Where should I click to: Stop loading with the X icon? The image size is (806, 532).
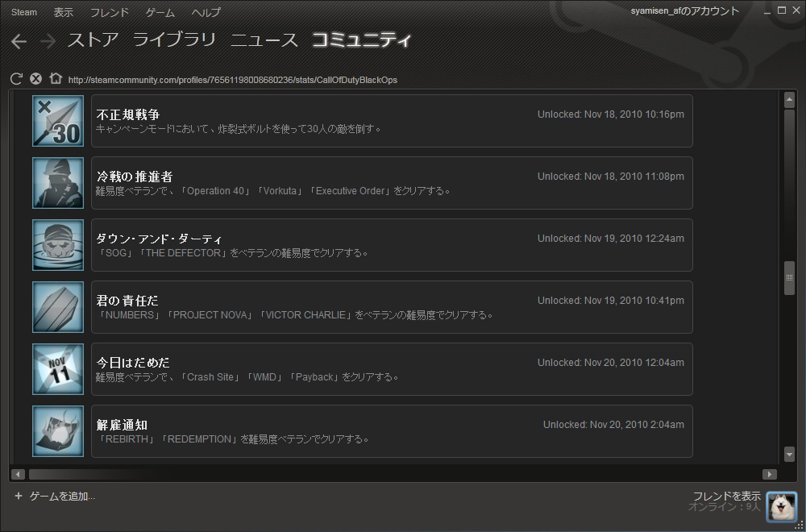click(x=35, y=79)
